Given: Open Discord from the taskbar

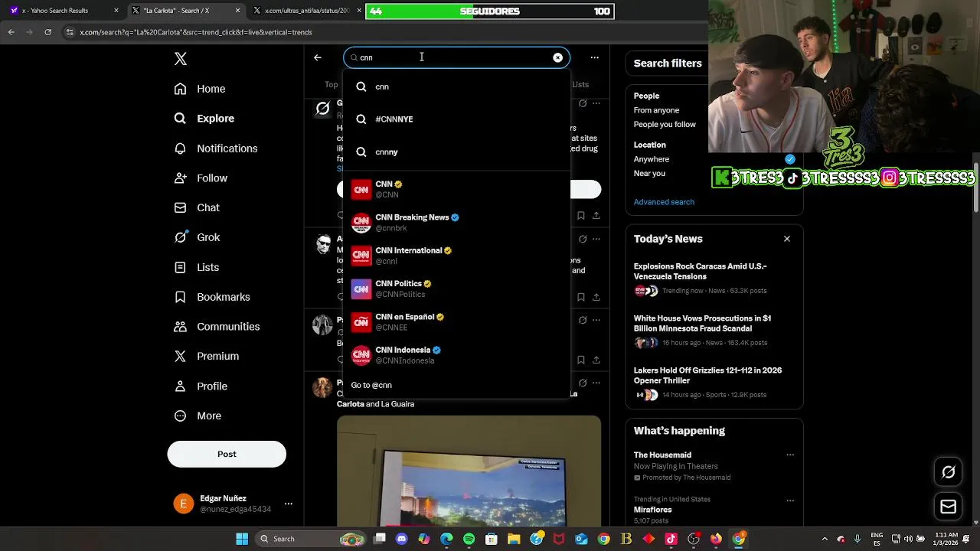Looking at the screenshot, I should (402, 539).
